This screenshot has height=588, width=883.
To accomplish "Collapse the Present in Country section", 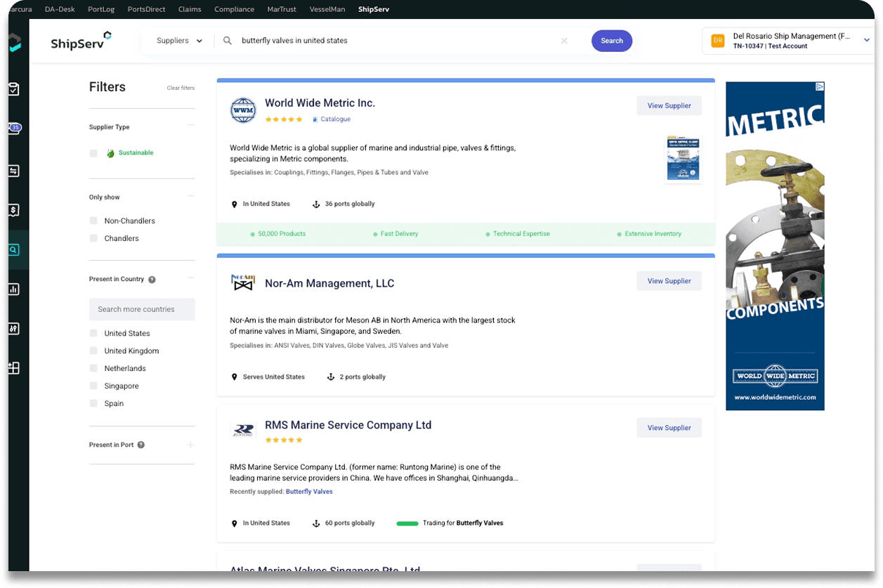I will click(x=190, y=278).
